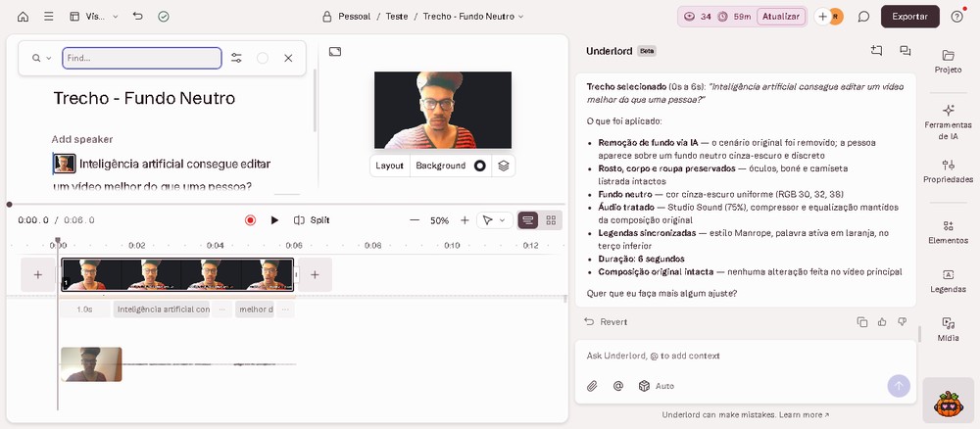Open the Layout tab under preview
Image resolution: width=980 pixels, height=429 pixels.
click(390, 166)
